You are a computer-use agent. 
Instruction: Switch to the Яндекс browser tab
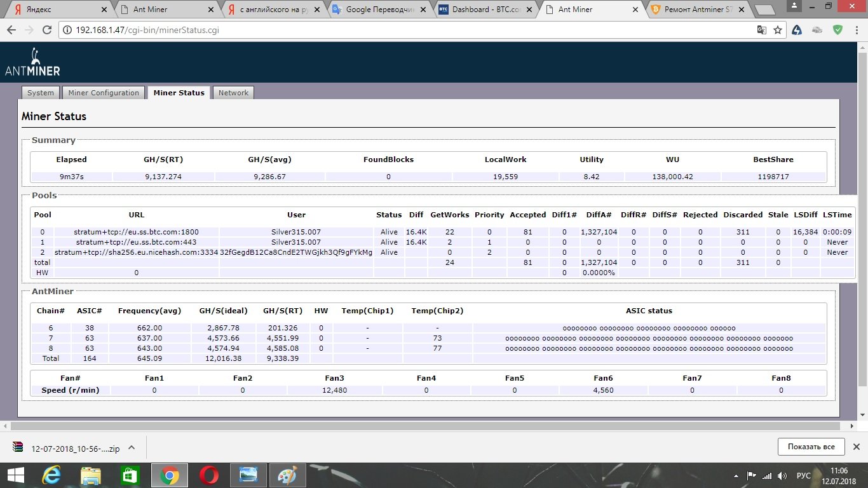(57, 10)
